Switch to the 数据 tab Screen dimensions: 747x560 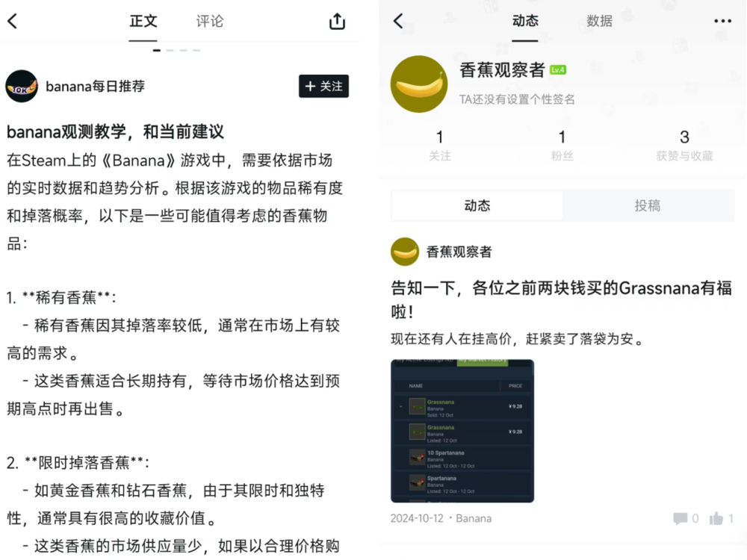tap(599, 21)
